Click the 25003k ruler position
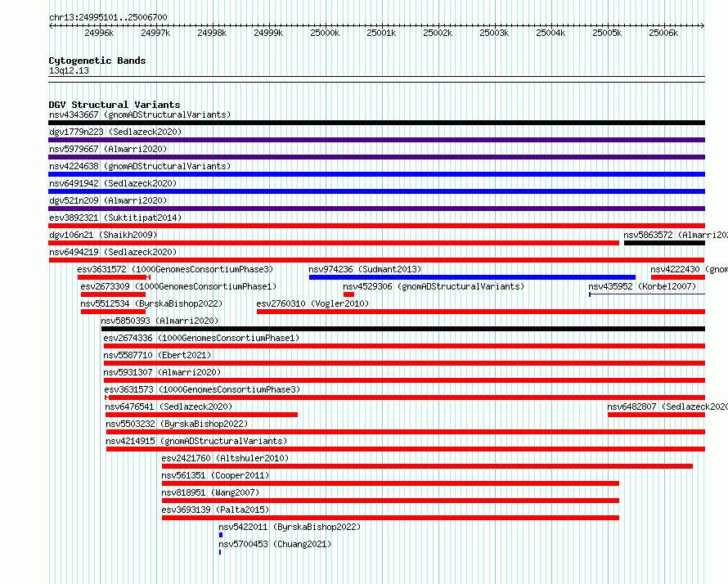The width and height of the screenshot is (728, 584). 494,33
